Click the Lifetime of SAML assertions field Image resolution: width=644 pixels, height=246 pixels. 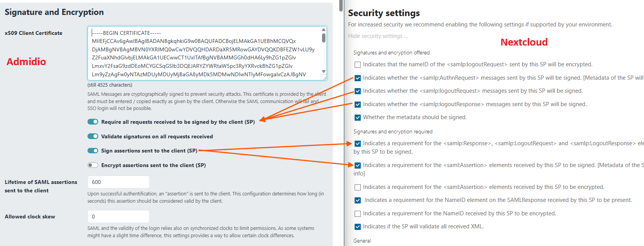click(x=118, y=182)
